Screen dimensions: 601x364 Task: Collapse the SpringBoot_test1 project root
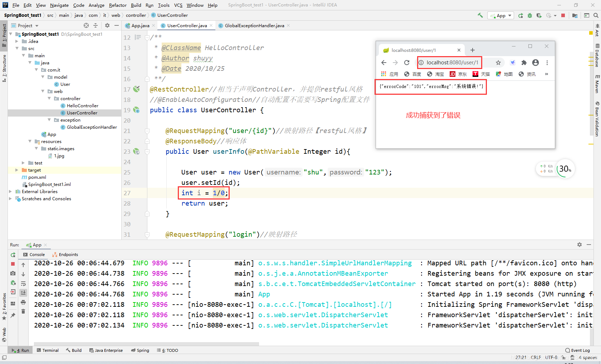(x=11, y=34)
